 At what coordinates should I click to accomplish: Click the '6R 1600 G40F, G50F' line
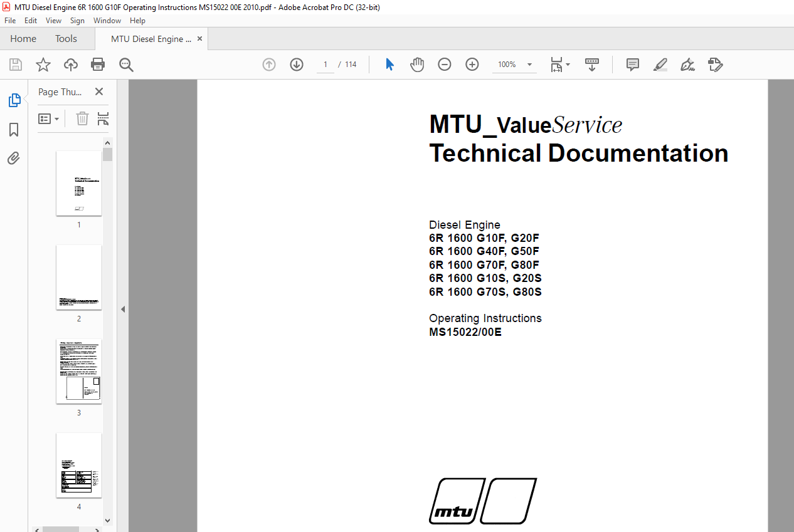[484, 251]
